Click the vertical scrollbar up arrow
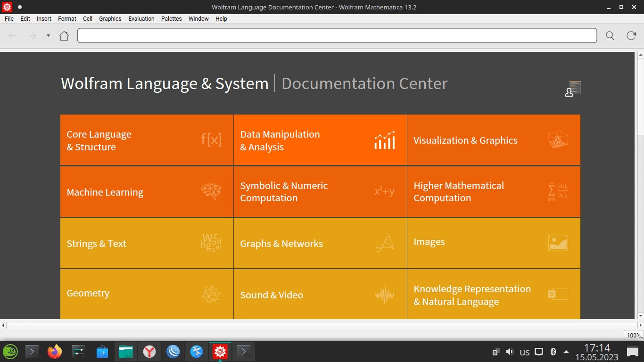 pyautogui.click(x=640, y=55)
